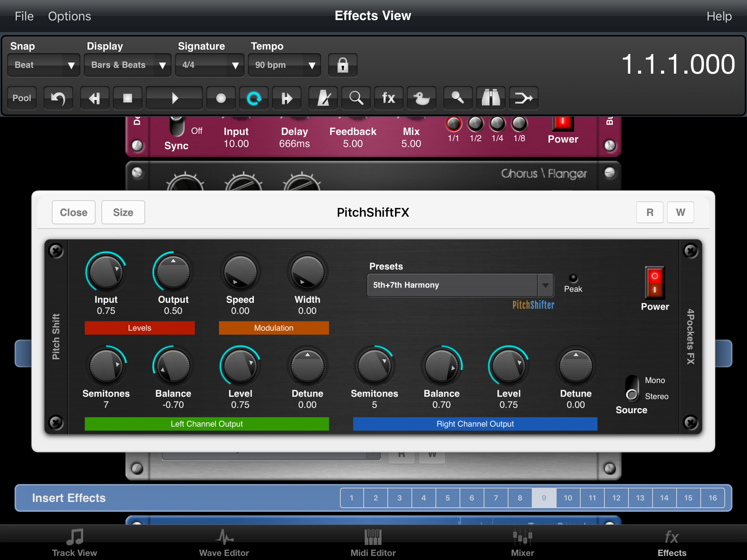The height and width of the screenshot is (560, 747).
Task: Expand the Tempo 90 bpm dropdown
Action: pos(284,65)
